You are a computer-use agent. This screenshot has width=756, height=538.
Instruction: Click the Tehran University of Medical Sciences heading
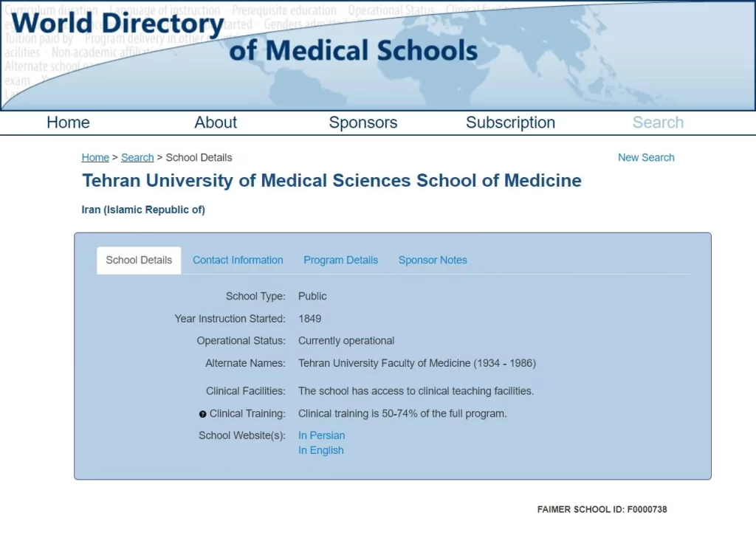coord(331,181)
